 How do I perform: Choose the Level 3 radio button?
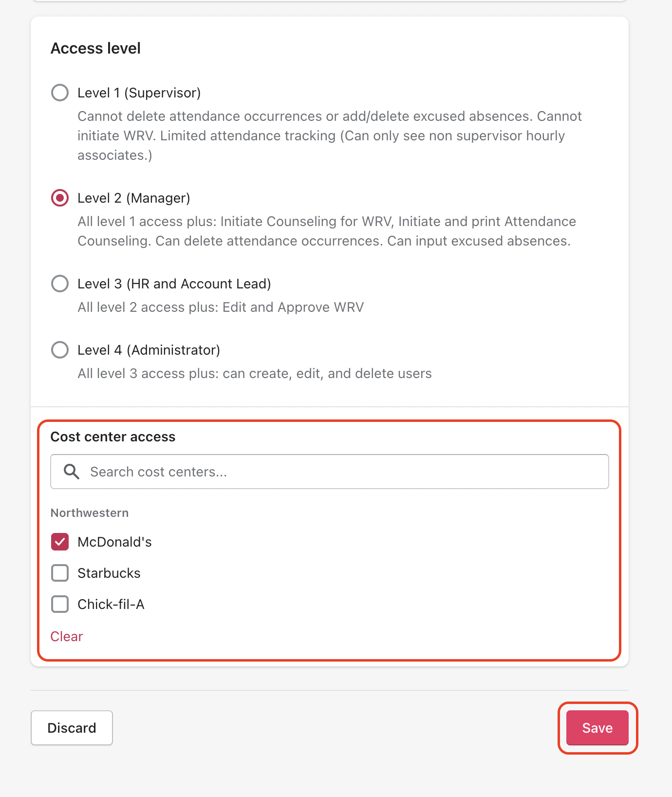(60, 284)
